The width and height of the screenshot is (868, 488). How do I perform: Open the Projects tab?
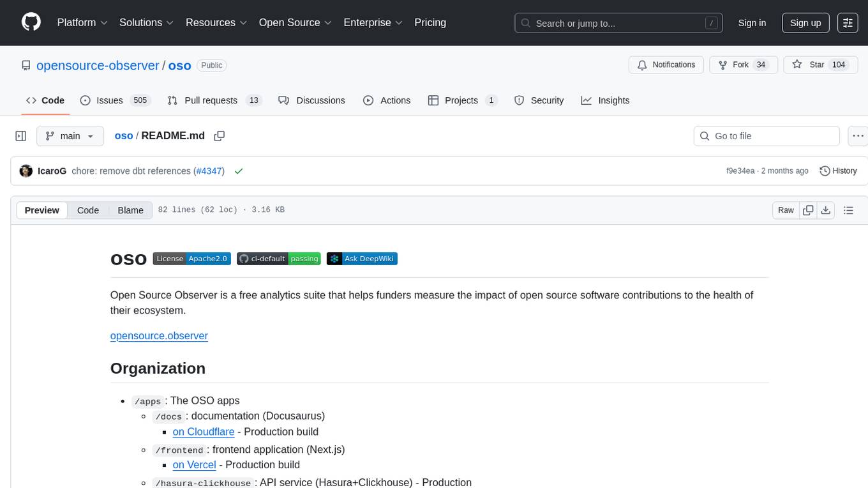(x=463, y=100)
